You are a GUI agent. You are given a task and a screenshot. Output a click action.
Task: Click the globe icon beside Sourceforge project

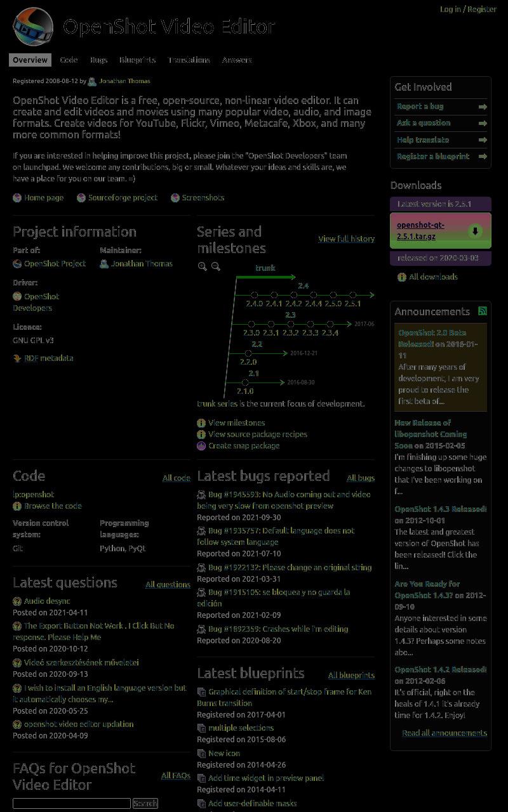click(x=81, y=198)
